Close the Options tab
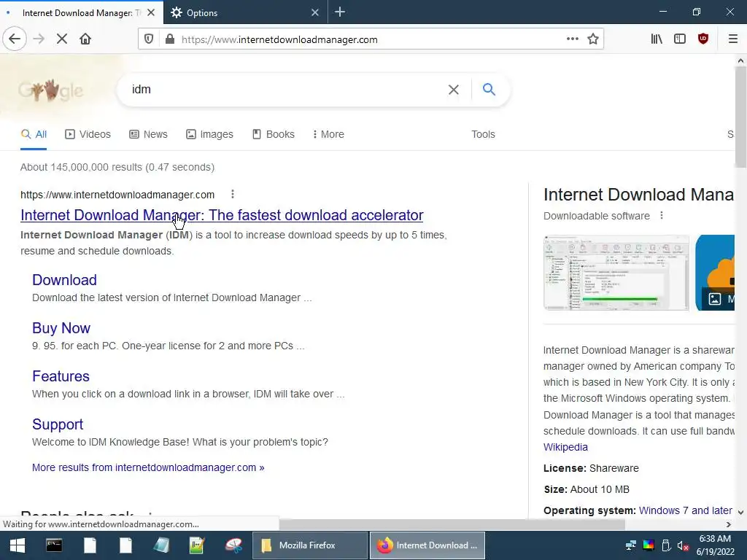 pyautogui.click(x=315, y=12)
